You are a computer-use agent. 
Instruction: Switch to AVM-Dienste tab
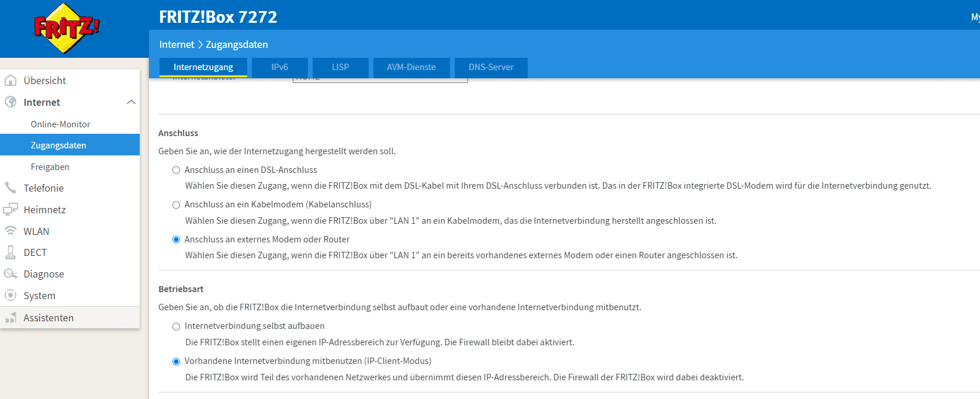tap(411, 67)
